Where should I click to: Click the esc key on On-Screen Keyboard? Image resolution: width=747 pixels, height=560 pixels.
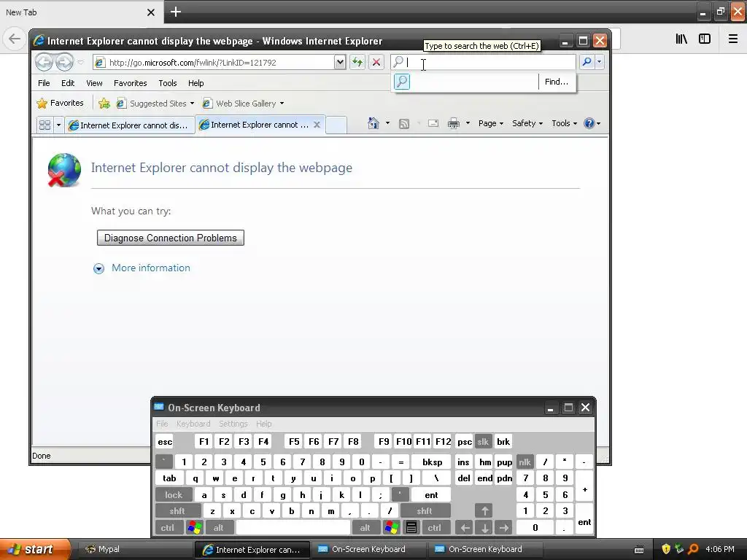(165, 441)
